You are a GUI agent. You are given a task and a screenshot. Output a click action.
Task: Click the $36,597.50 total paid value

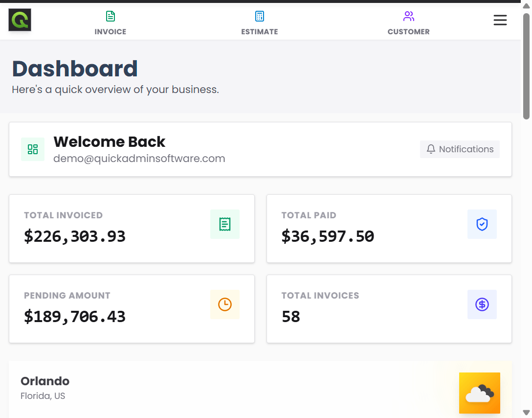tap(328, 236)
